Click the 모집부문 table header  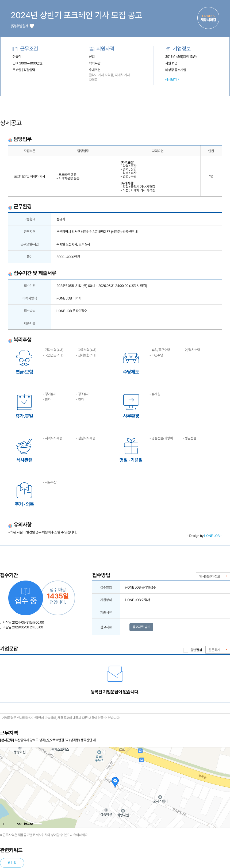(30, 151)
